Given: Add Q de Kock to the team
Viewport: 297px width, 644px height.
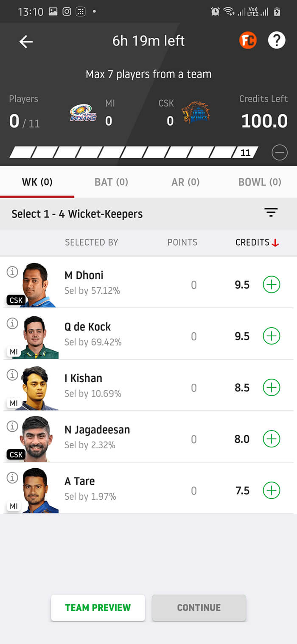Looking at the screenshot, I should (272, 336).
